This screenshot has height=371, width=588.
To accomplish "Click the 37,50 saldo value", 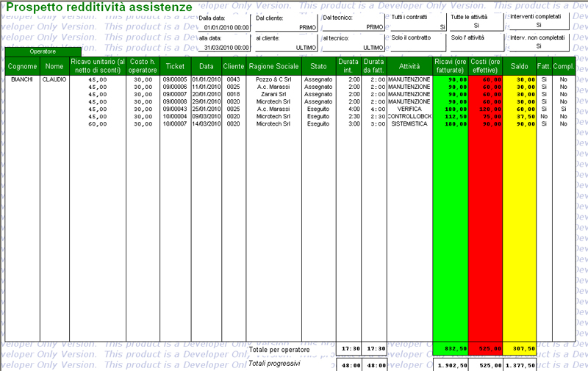I will point(526,117).
